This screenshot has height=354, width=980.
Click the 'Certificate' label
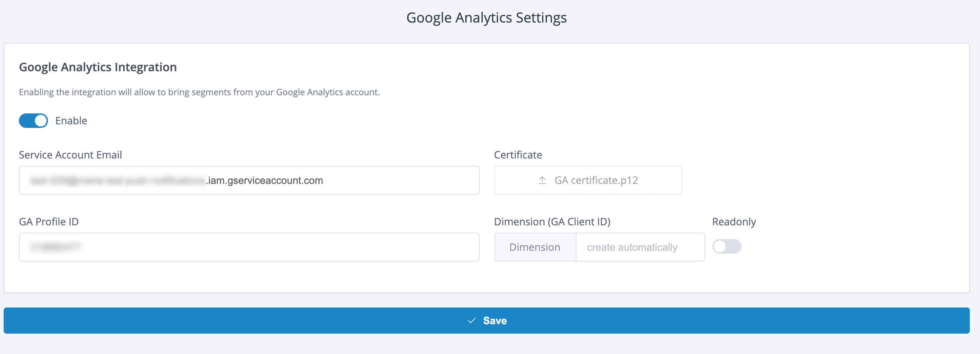pyautogui.click(x=518, y=155)
